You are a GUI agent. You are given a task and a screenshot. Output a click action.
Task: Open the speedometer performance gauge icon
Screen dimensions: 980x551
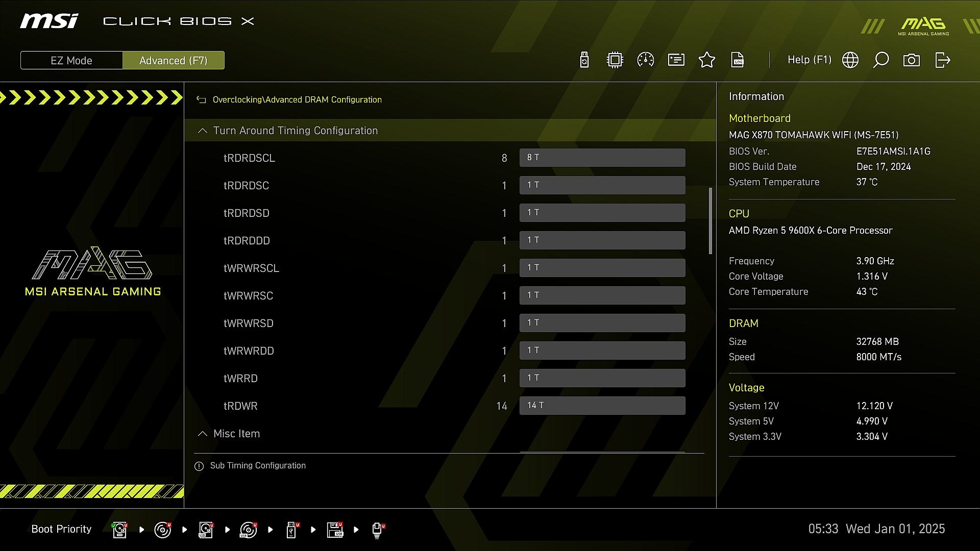(x=646, y=60)
